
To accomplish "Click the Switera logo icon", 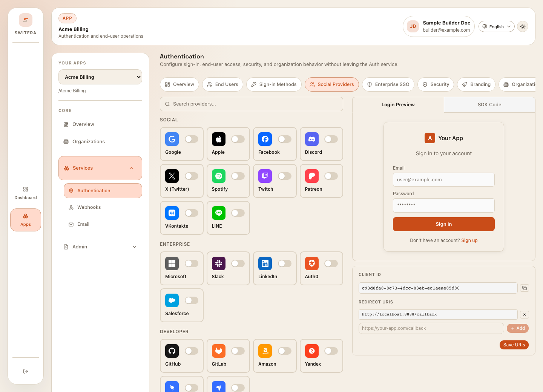I will tap(26, 20).
